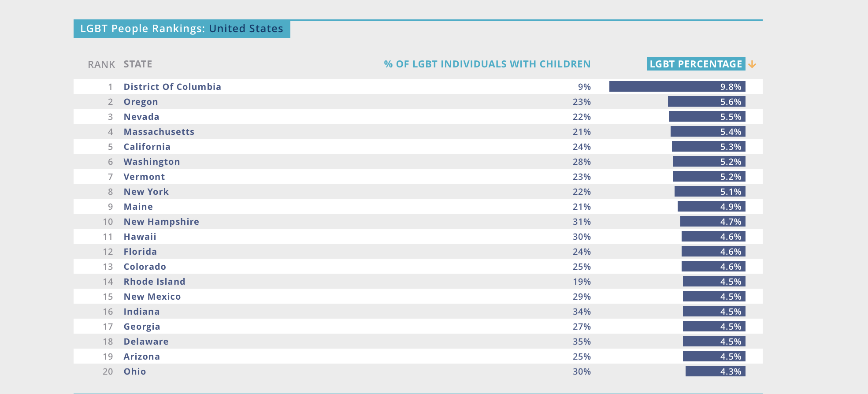Open California from the ranking list
The image size is (868, 394).
[147, 147]
